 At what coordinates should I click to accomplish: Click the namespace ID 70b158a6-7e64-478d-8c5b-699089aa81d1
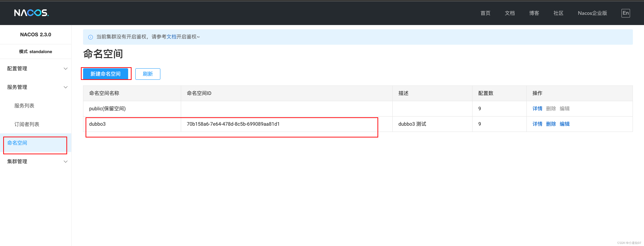[x=233, y=124]
